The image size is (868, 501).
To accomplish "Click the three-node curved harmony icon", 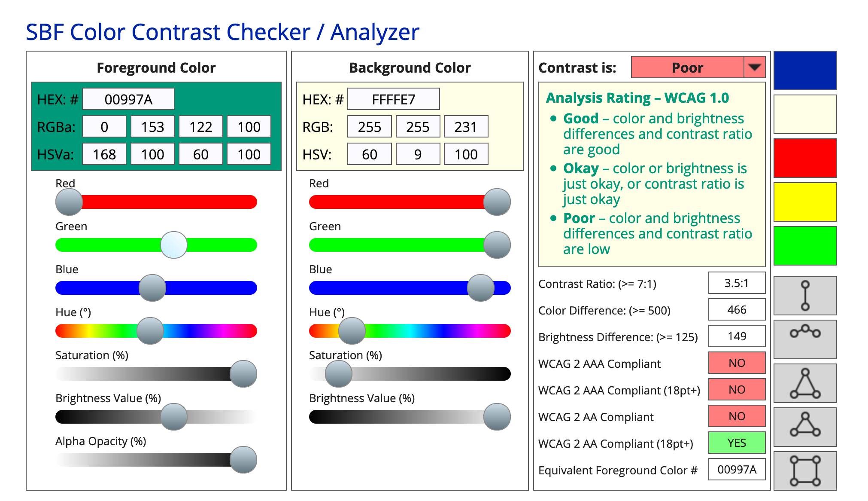I will 805,339.
